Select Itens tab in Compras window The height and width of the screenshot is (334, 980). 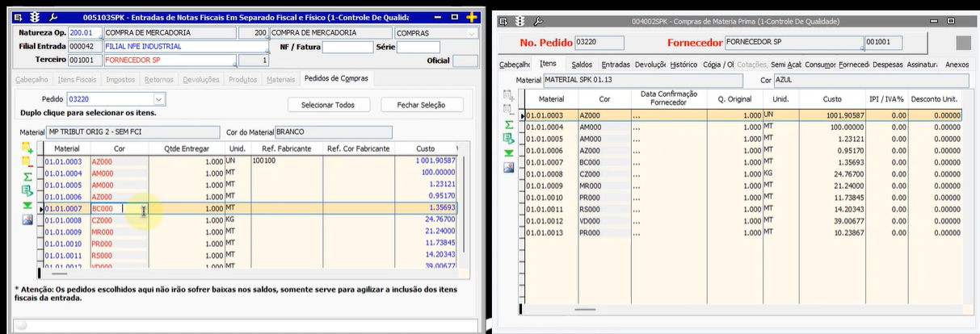tap(548, 64)
